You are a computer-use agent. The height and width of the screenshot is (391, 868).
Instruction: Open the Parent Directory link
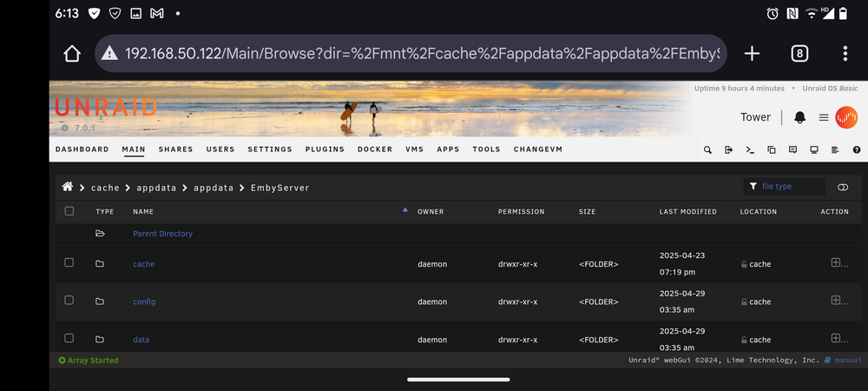[163, 234]
